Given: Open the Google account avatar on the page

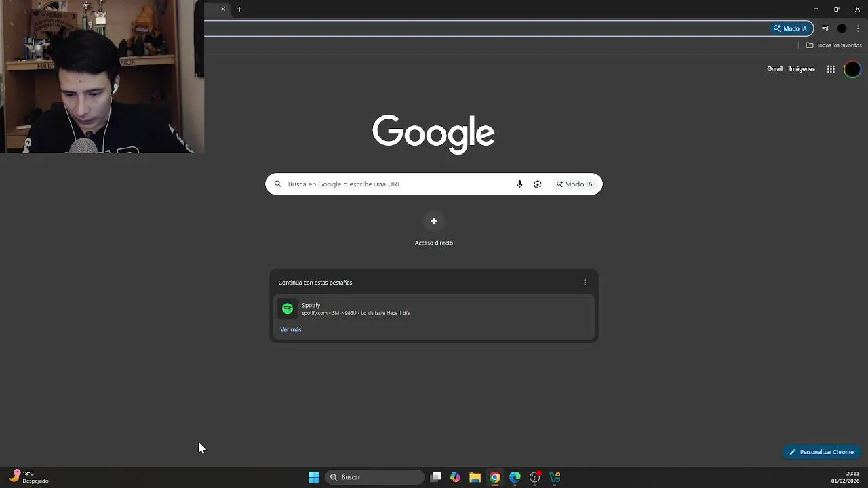Looking at the screenshot, I should (852, 69).
